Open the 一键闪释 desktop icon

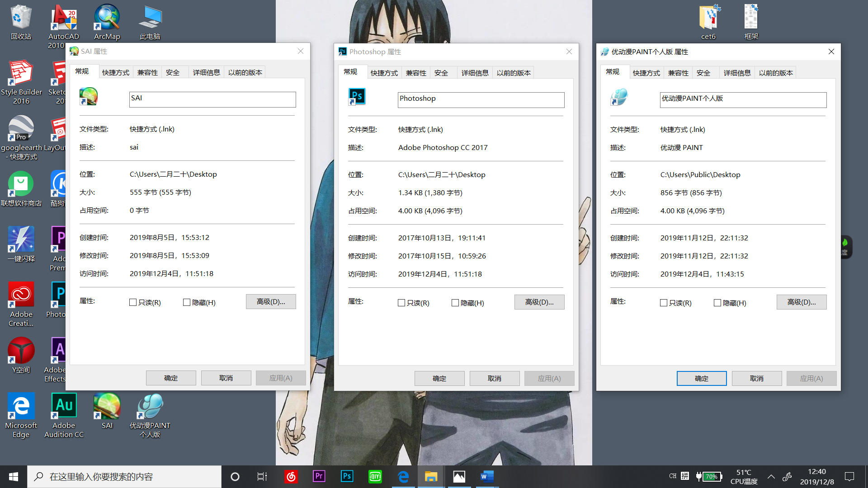click(x=21, y=244)
